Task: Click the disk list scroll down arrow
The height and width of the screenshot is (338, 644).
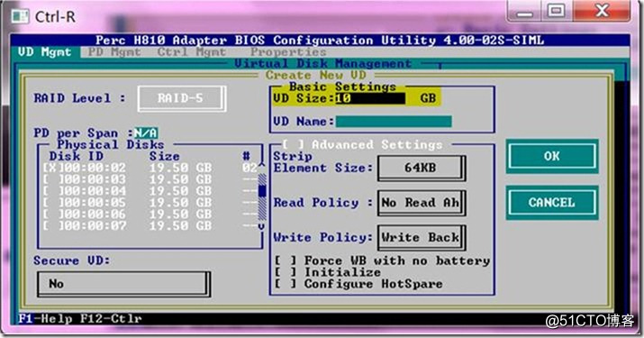Action: tap(261, 226)
